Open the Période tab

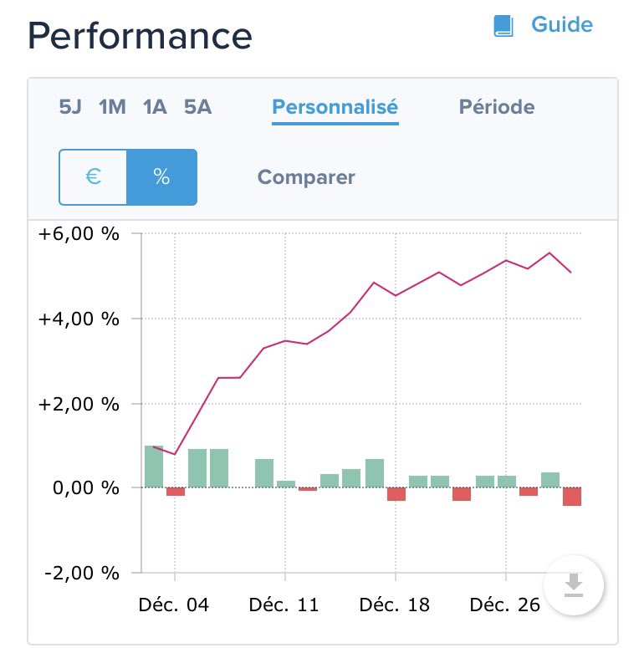pyautogui.click(x=497, y=107)
